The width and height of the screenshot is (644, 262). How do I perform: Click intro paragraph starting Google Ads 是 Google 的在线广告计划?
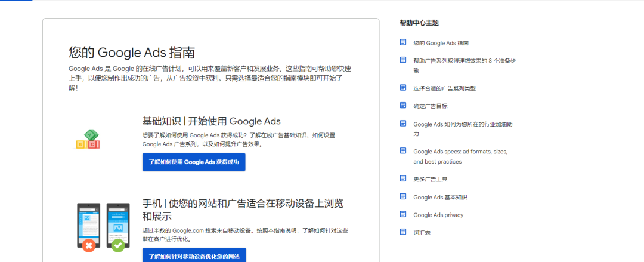(x=210, y=78)
